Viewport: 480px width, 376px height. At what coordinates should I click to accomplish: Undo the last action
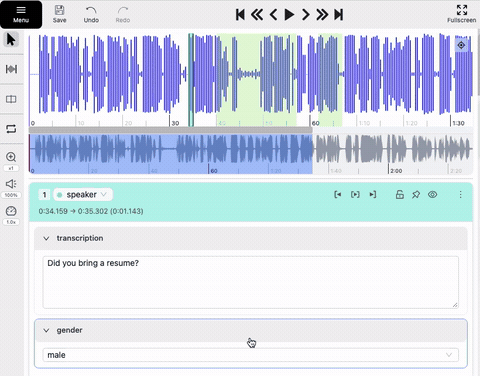click(91, 14)
